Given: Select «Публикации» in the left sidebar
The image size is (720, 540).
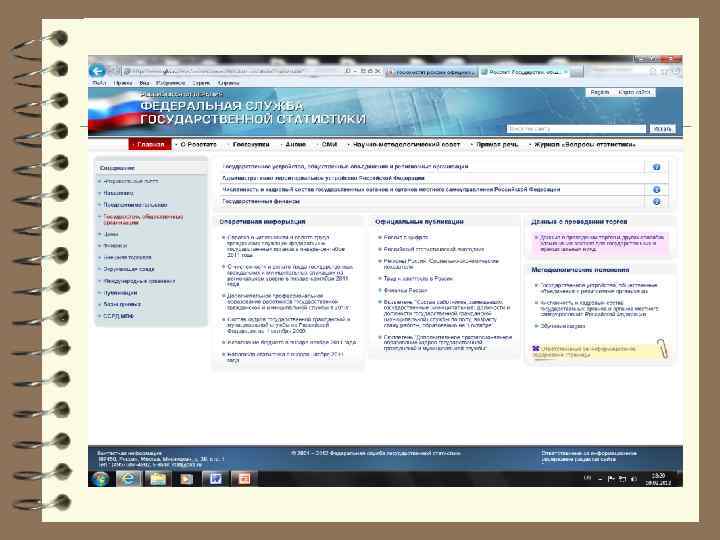Looking at the screenshot, I should pos(120,293).
